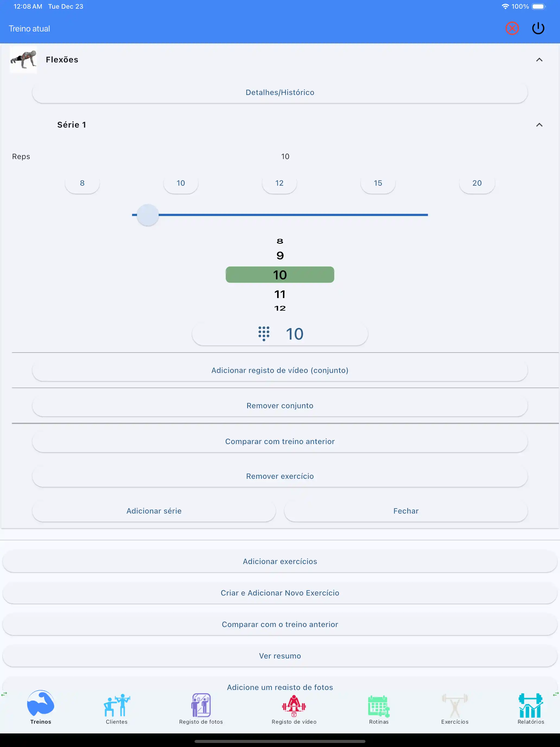Click the reps slider handle

point(148,215)
